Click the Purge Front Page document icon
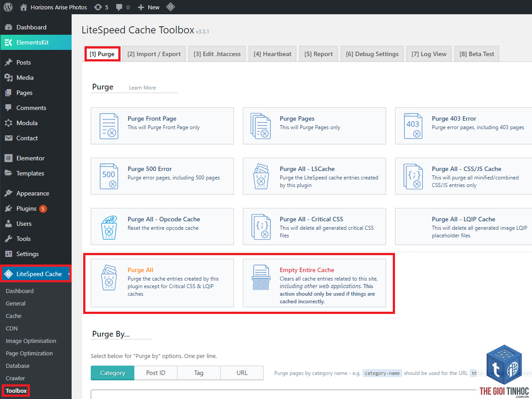 [x=109, y=126]
